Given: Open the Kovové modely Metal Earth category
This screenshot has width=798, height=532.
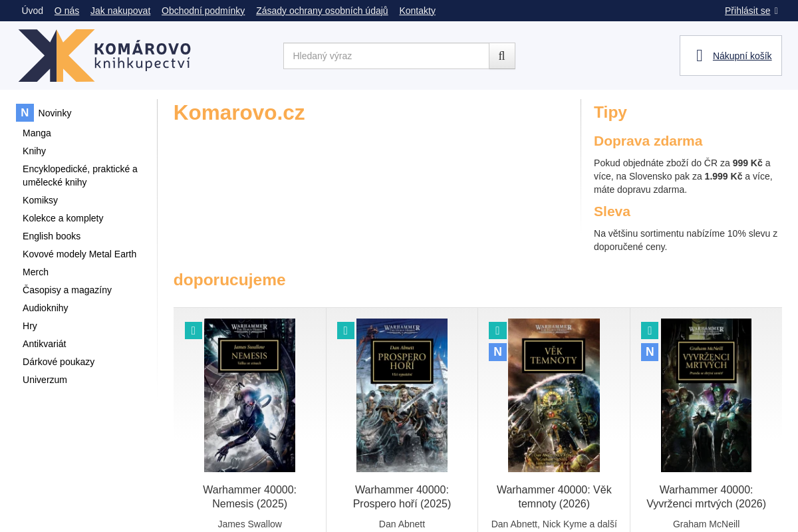Looking at the screenshot, I should (79, 254).
